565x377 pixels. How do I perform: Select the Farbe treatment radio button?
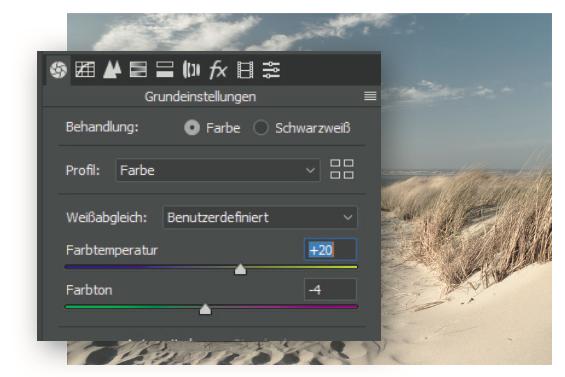192,128
